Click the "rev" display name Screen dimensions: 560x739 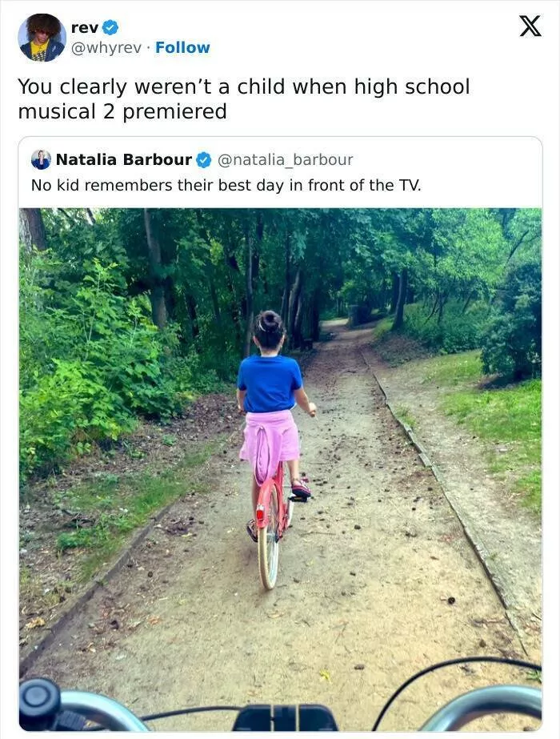point(84,27)
